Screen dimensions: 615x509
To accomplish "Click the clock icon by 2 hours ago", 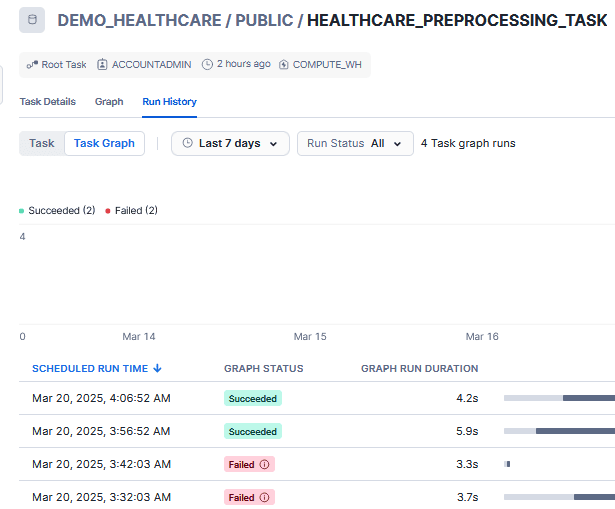I will (x=207, y=64).
